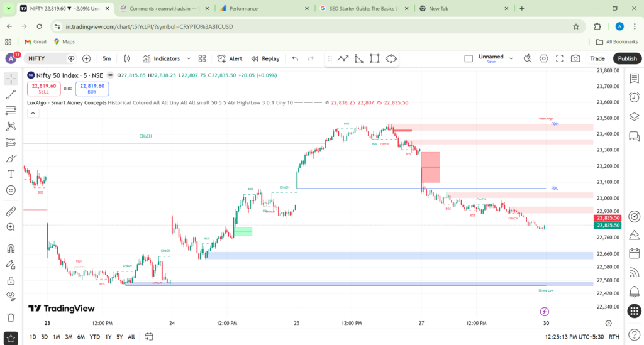This screenshot has width=644, height=345.
Task: Set range to 1M
Action: coord(56,337)
